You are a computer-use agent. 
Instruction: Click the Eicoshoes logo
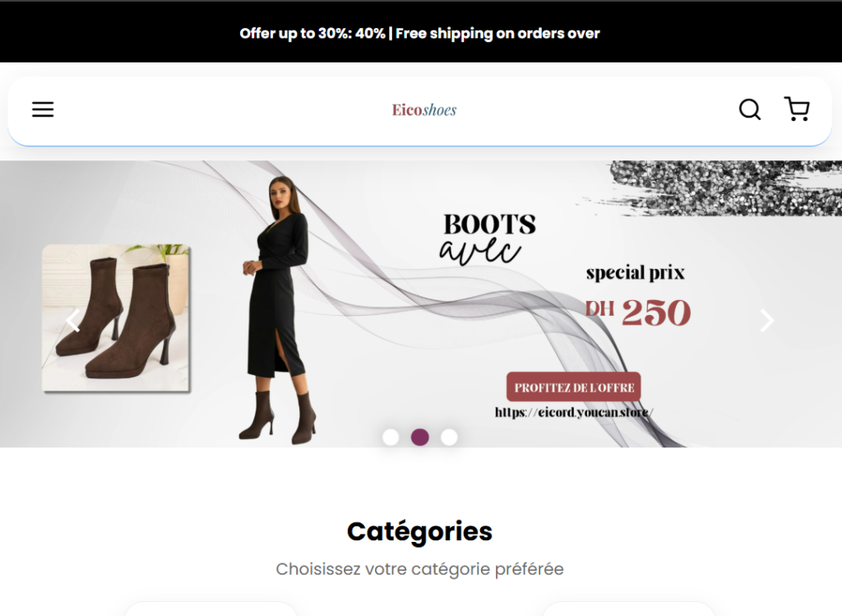[x=423, y=110]
